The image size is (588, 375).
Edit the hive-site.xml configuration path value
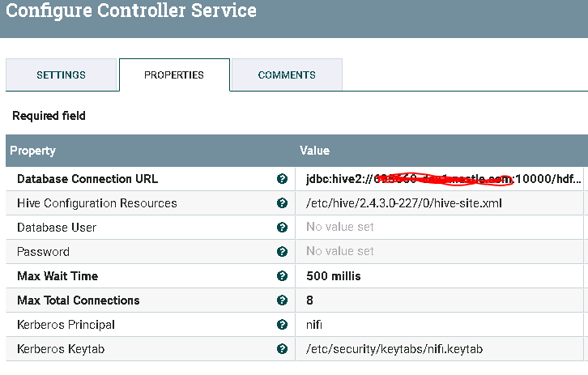pos(404,203)
